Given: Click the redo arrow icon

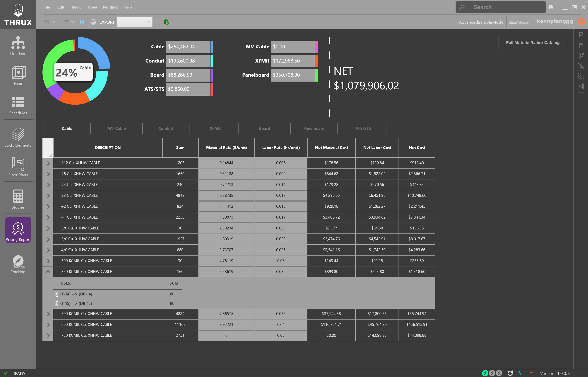Looking at the screenshot, I should point(66,22).
